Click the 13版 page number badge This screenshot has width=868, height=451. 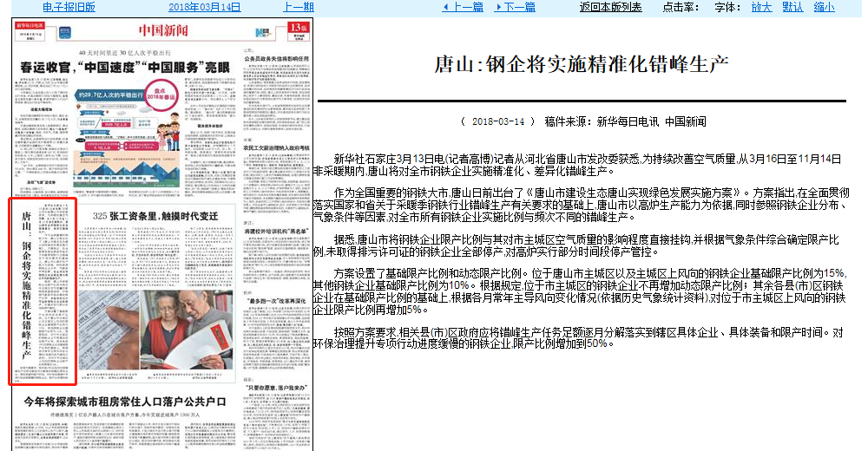click(x=298, y=27)
